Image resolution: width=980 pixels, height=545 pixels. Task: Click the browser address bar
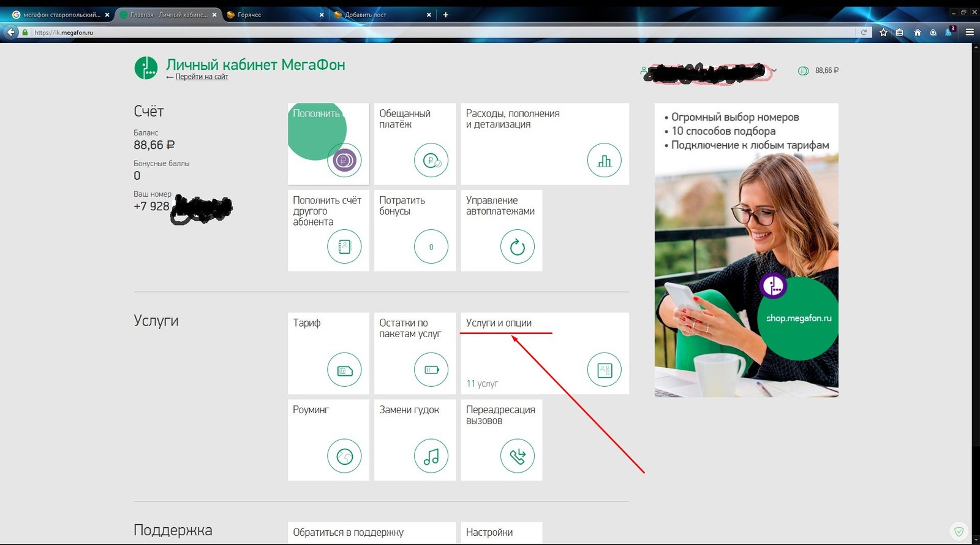(441, 32)
